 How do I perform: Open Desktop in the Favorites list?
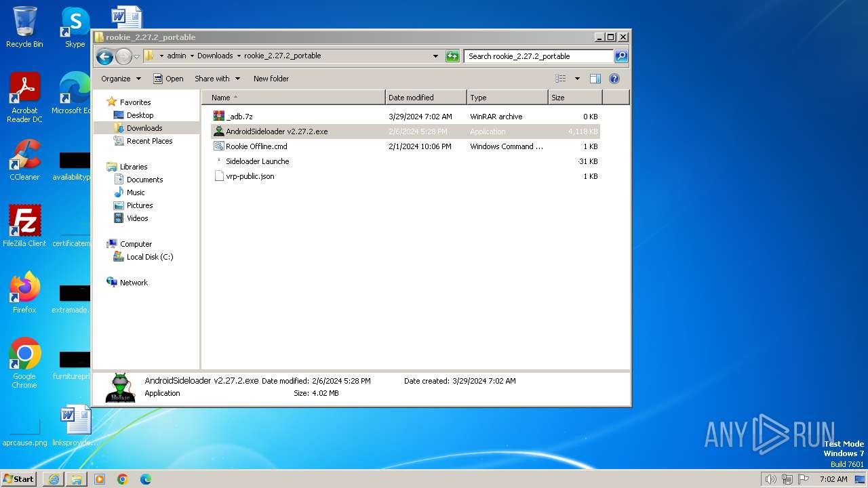point(140,115)
